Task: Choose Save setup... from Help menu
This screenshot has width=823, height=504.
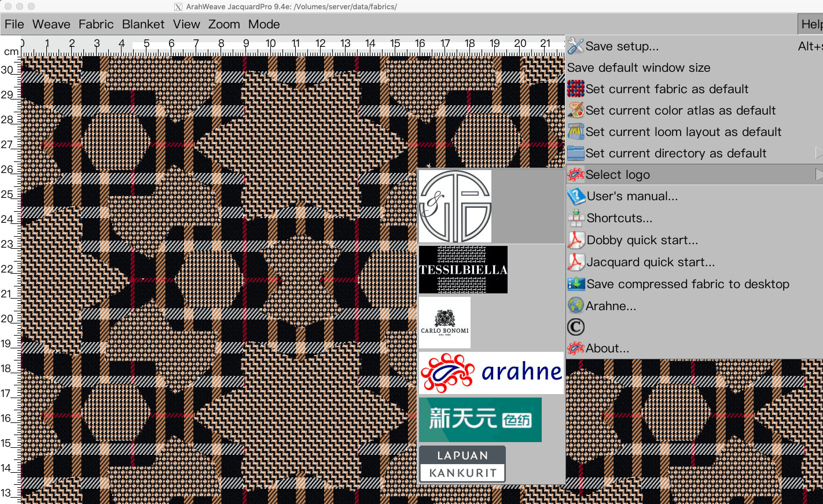Action: coord(694,46)
